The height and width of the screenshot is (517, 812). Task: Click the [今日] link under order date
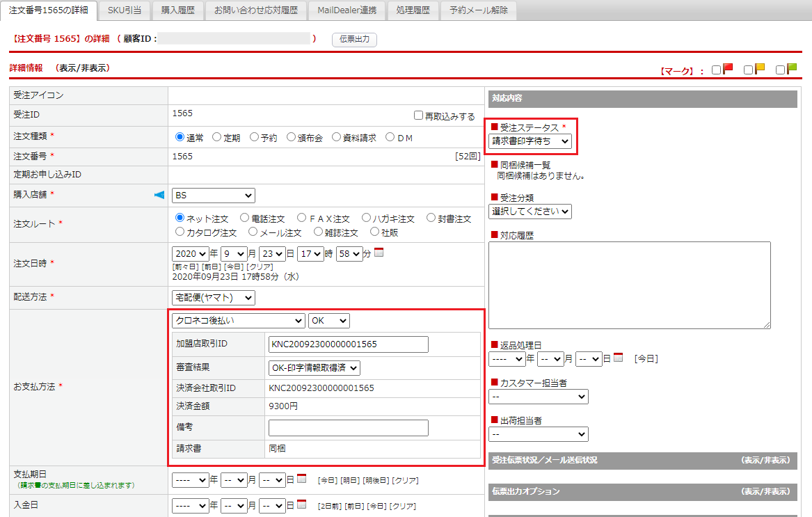[x=234, y=267]
